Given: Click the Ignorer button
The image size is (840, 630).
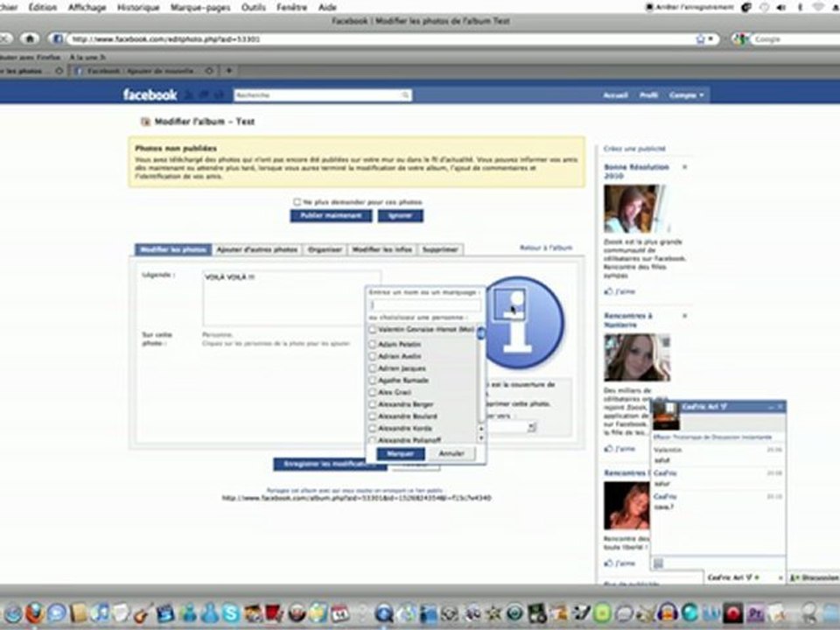Looking at the screenshot, I should 400,216.
